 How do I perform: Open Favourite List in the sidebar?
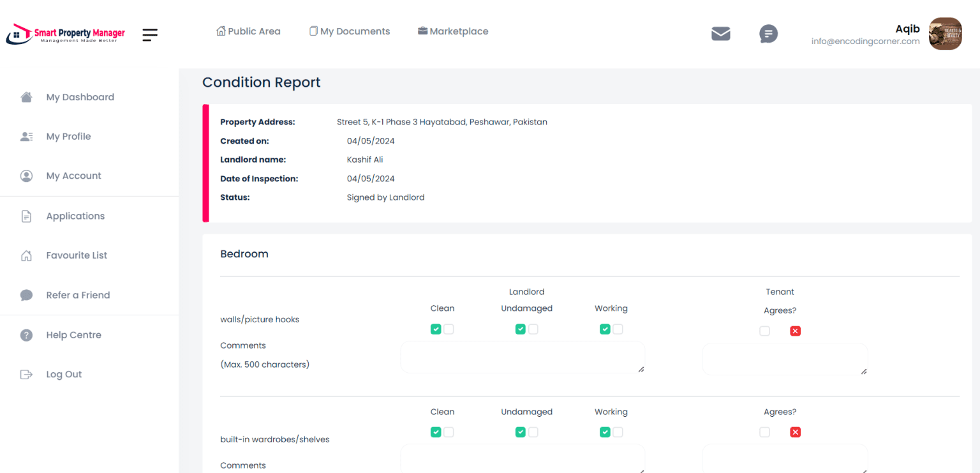tap(77, 255)
